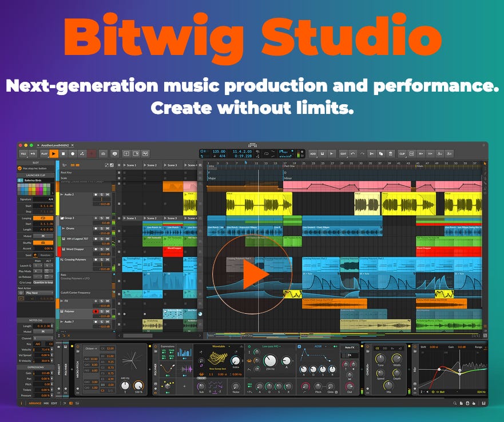Select the pointer tool at timeline right edge
The height and width of the screenshot is (422, 504).
pyautogui.click(x=485, y=164)
